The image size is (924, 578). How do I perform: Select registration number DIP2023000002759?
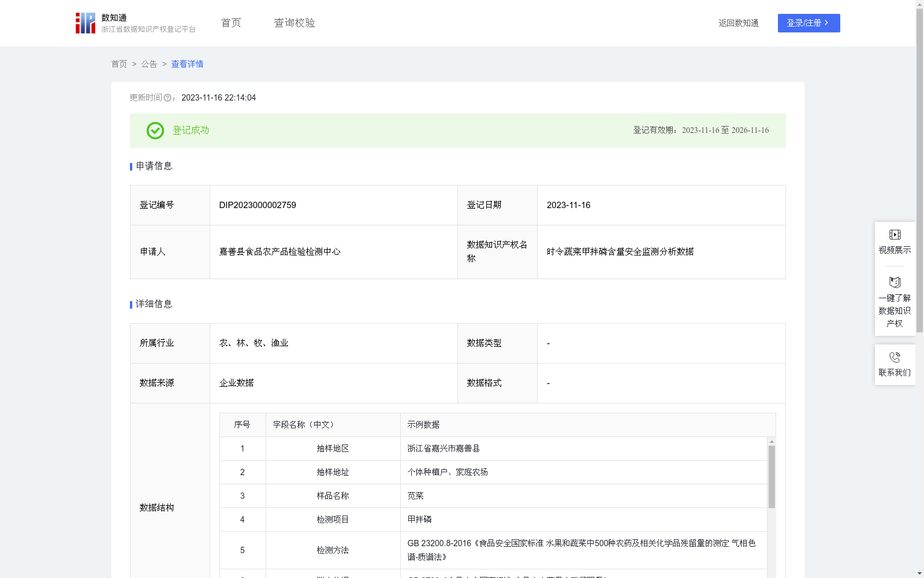258,205
